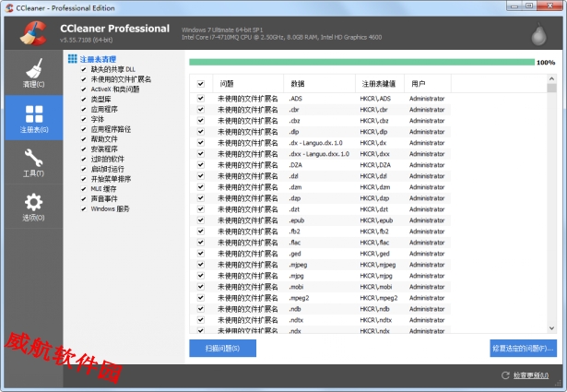The image size is (567, 392).
Task: Uncheck the .cbr result row
Action: coord(201,110)
